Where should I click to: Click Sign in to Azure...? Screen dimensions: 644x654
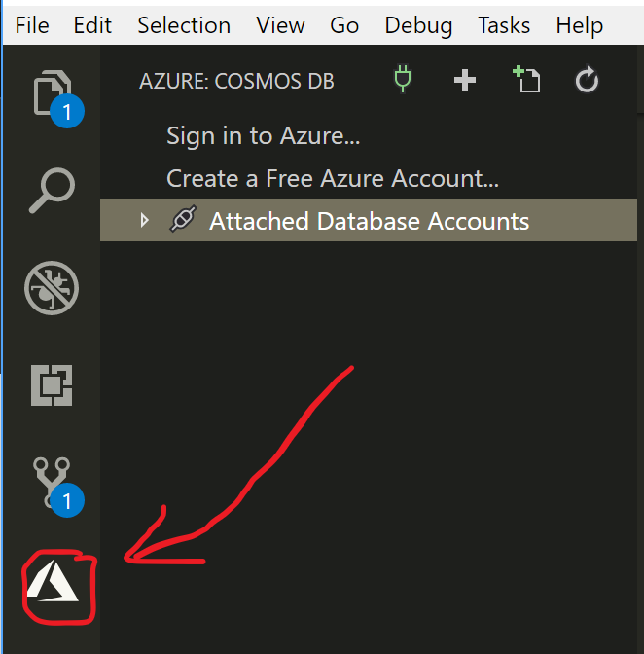263,136
